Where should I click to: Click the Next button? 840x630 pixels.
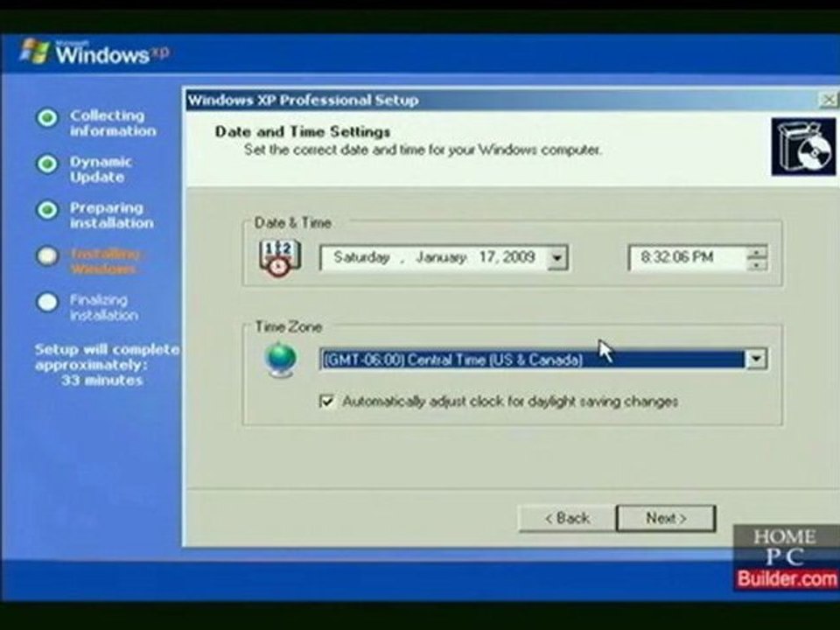(x=666, y=518)
